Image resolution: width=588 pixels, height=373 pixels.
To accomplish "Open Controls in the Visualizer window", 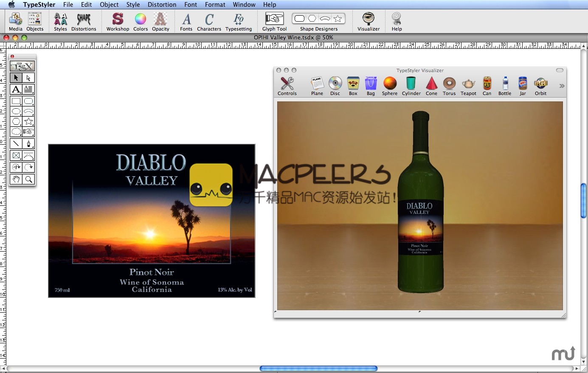I will 287,86.
